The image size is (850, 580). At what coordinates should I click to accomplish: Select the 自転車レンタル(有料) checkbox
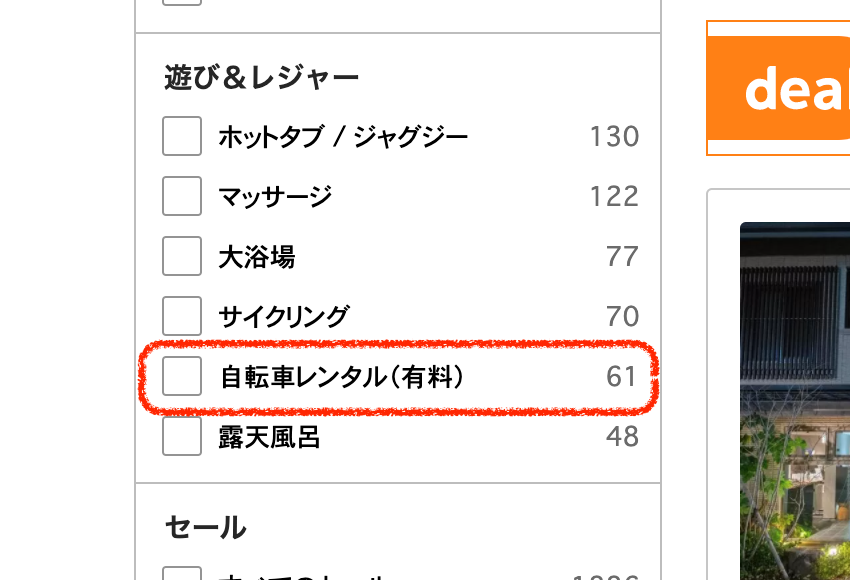(182, 376)
